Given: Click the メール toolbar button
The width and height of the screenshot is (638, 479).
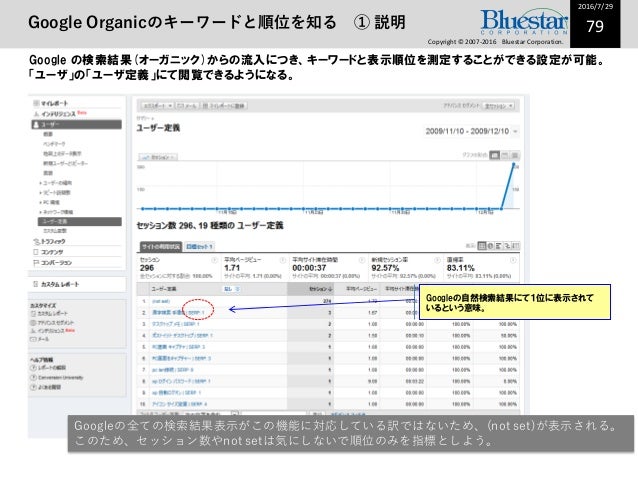Looking at the screenshot, I should [187, 106].
